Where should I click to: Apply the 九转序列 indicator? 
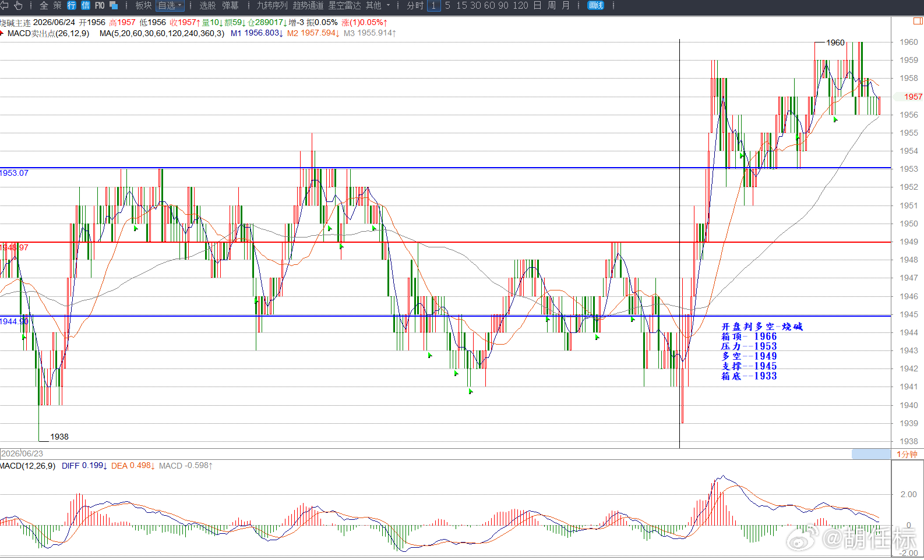coord(272,5)
